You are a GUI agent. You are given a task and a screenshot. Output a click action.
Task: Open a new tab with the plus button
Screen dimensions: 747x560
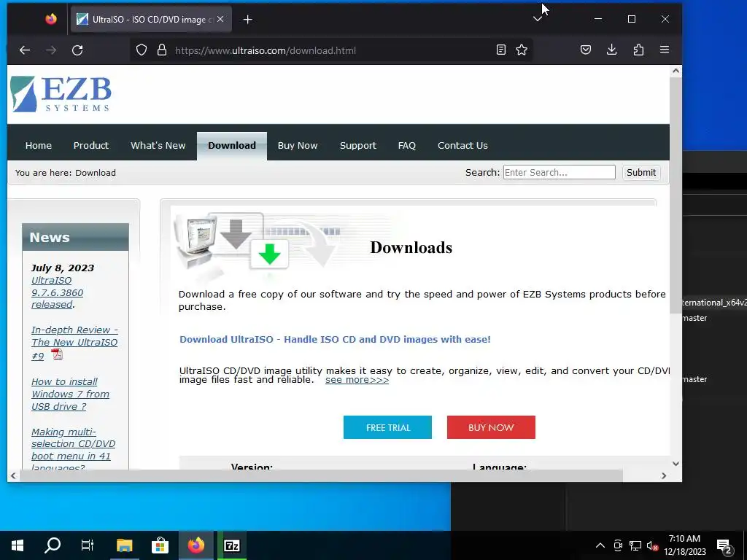click(248, 20)
